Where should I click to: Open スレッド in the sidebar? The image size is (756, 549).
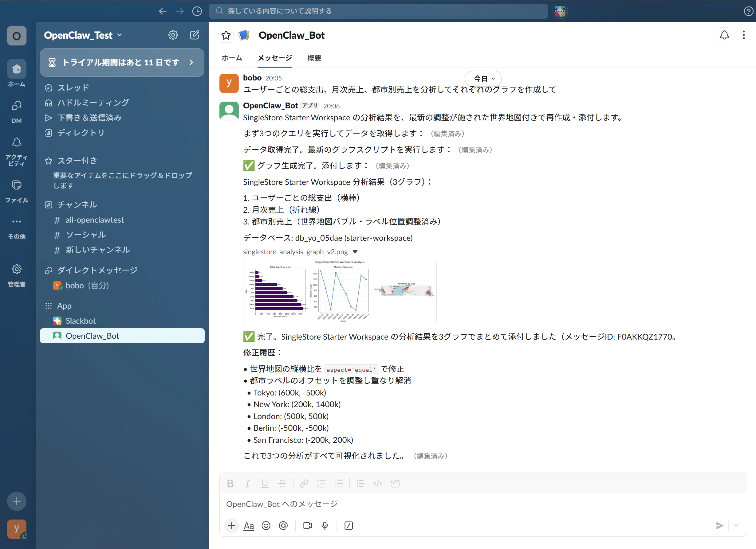pos(122,88)
